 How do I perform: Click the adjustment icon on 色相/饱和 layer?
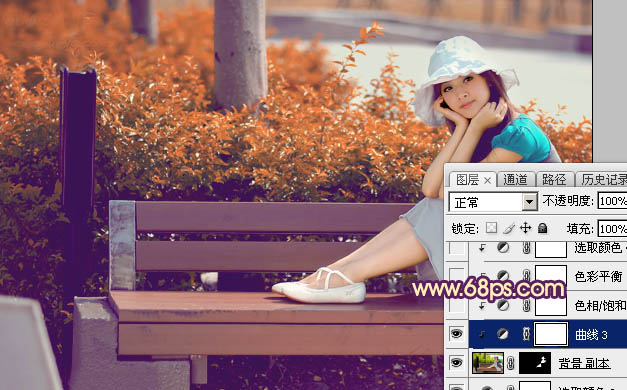pyautogui.click(x=503, y=305)
